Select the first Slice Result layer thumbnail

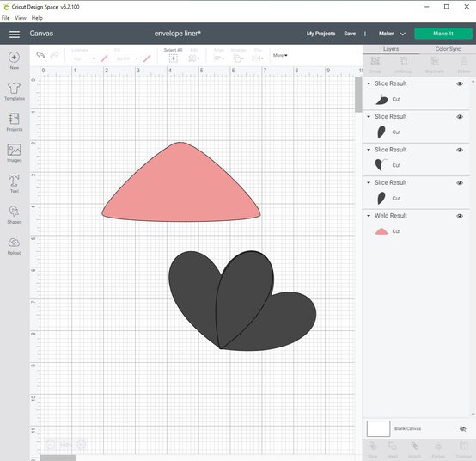(381, 100)
